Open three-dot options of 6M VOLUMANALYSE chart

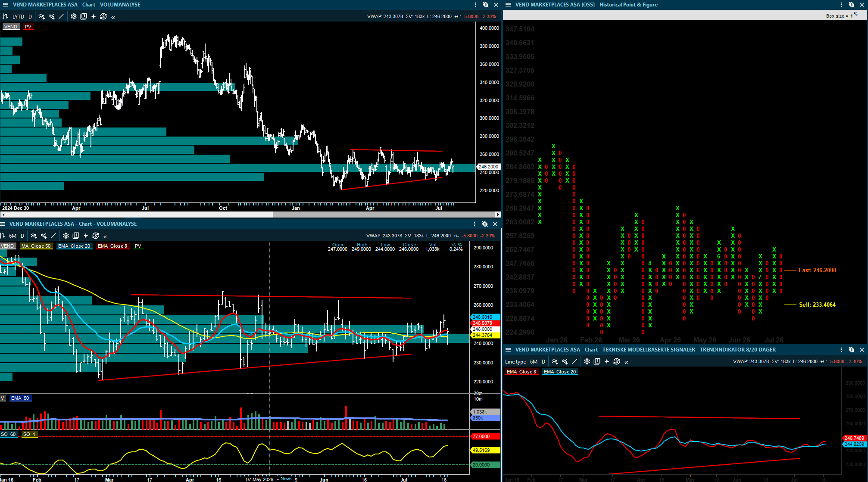pos(475,224)
